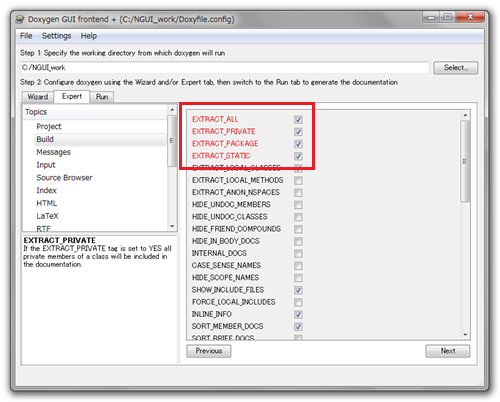The height and width of the screenshot is (402, 500).
Task: Select HTML in the Topics list
Action: tap(47, 203)
